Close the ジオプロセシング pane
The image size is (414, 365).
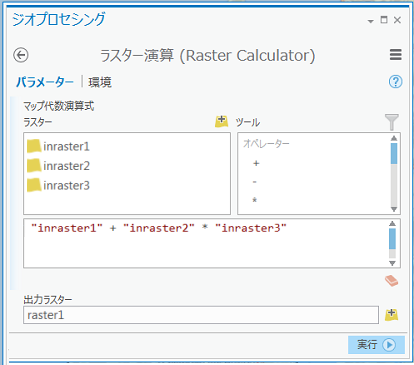pos(397,20)
